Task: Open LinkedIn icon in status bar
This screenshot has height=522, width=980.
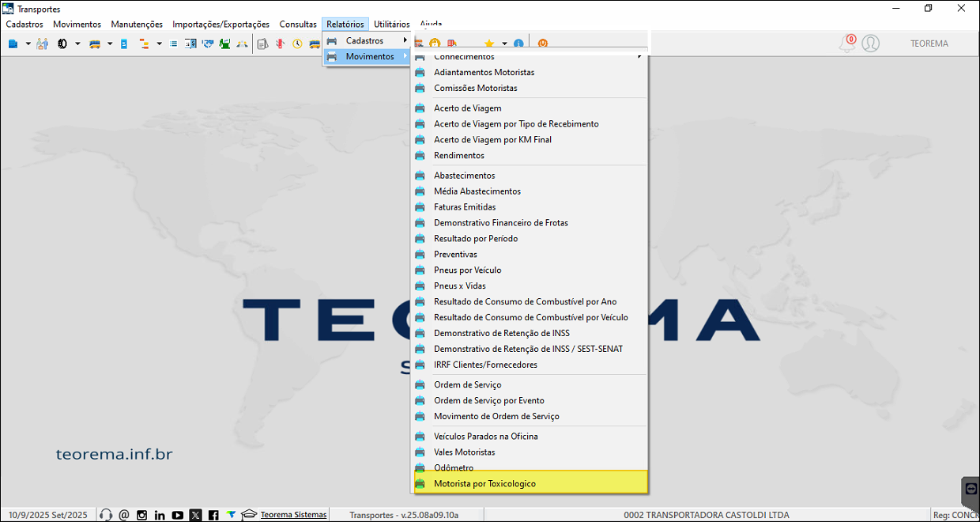Action: coord(160,515)
